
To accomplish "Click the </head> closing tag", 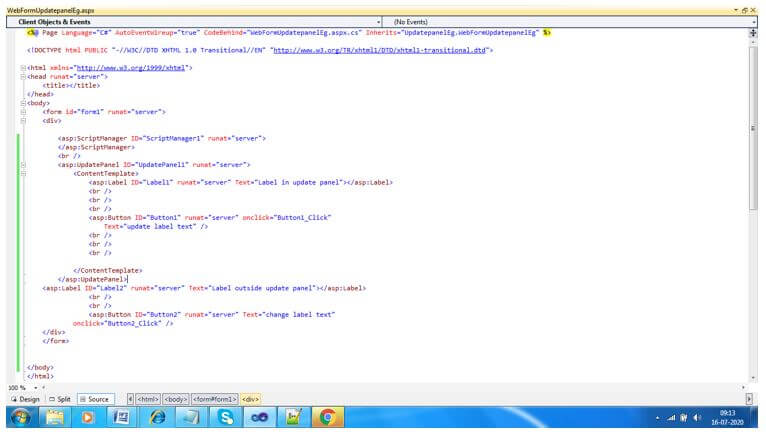I will coord(41,94).
